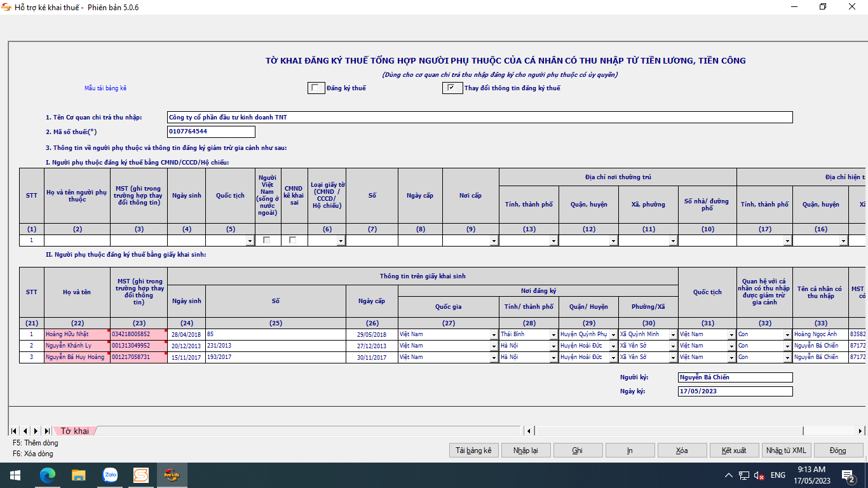Open File Explorer from the taskbar
Screen dimensions: 868x488
[x=79, y=475]
